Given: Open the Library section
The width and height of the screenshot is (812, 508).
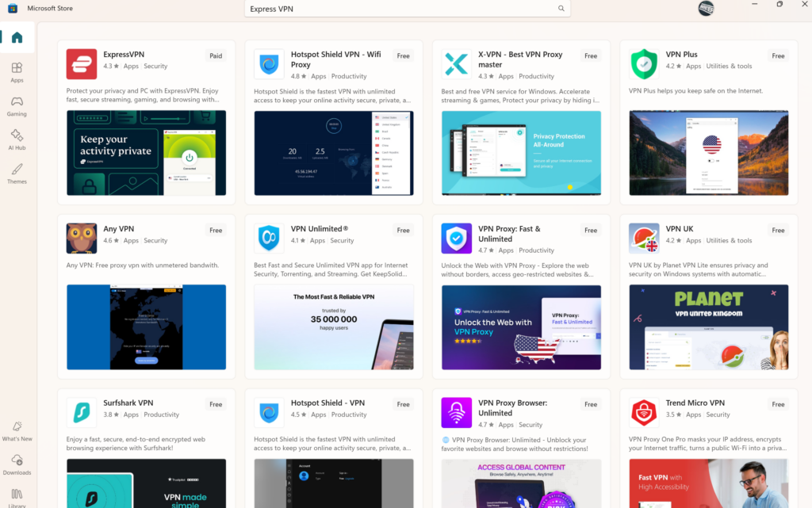Looking at the screenshot, I should click(17, 498).
